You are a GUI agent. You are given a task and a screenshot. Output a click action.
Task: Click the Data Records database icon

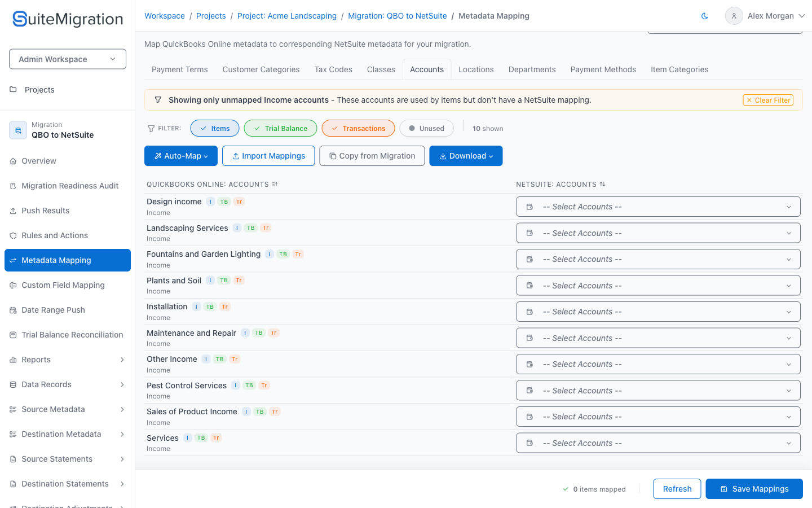(x=13, y=384)
